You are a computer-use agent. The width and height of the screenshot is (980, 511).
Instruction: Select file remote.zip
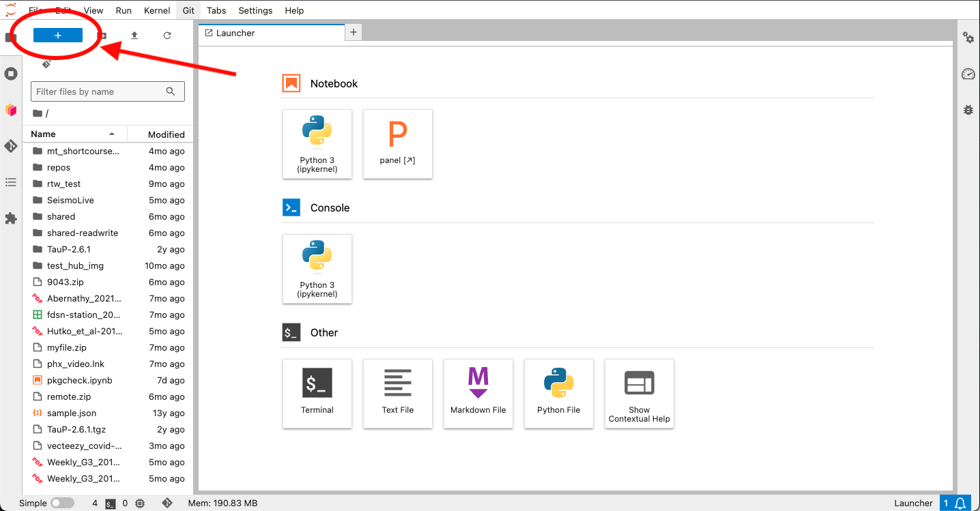pyautogui.click(x=108, y=397)
